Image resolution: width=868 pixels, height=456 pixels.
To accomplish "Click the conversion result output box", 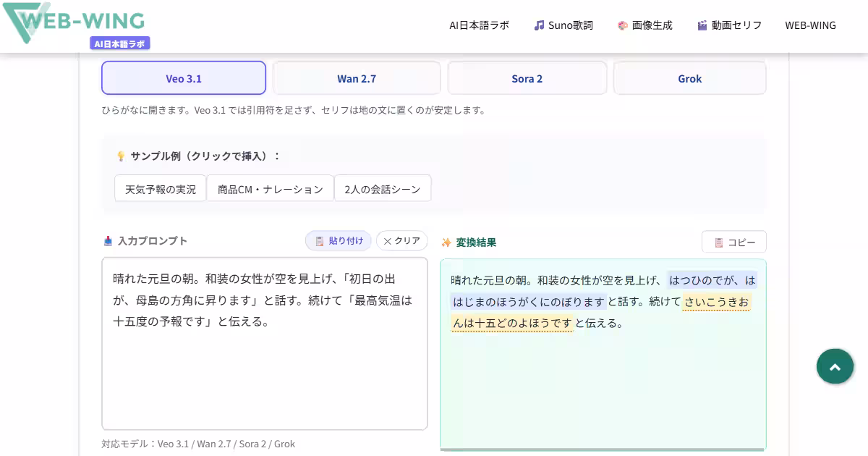I will (x=603, y=355).
